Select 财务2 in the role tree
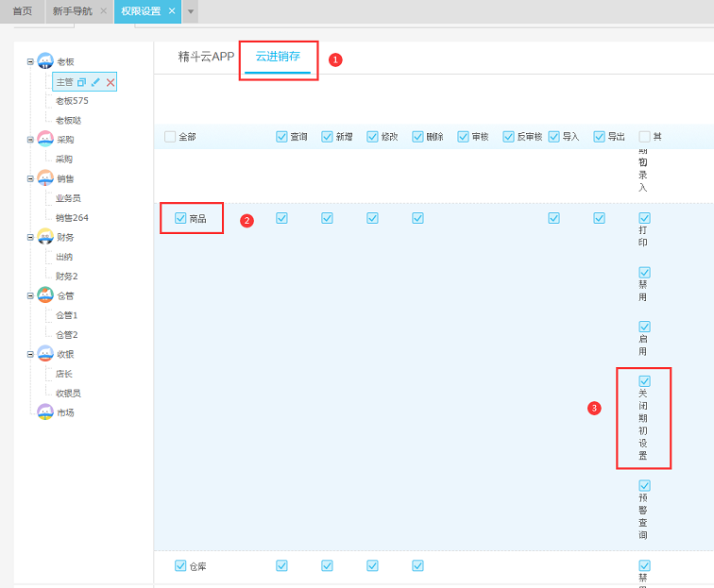The width and height of the screenshot is (714, 588). pos(66,277)
